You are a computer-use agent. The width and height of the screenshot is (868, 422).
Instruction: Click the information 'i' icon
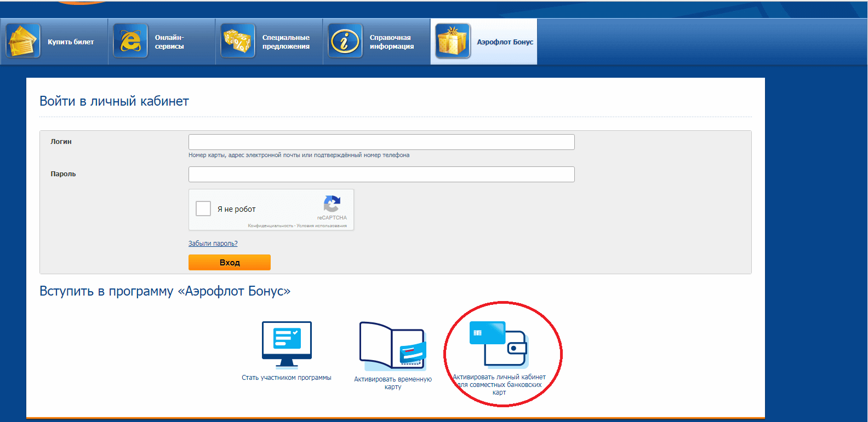coord(345,41)
